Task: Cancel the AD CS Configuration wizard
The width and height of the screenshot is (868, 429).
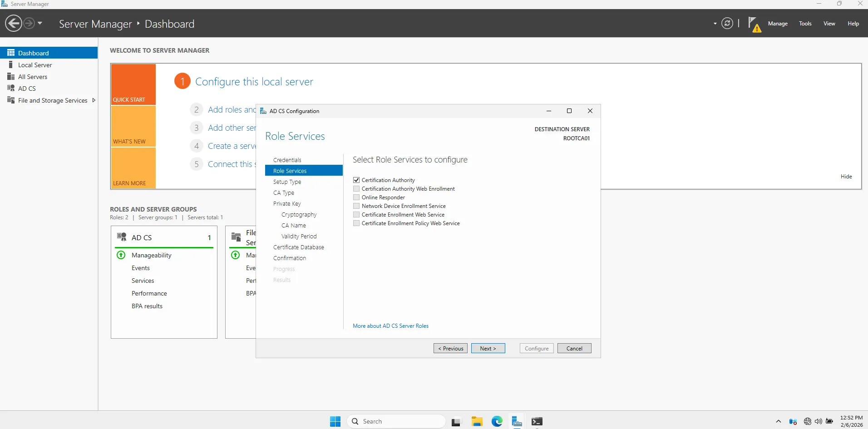Action: 574,348
